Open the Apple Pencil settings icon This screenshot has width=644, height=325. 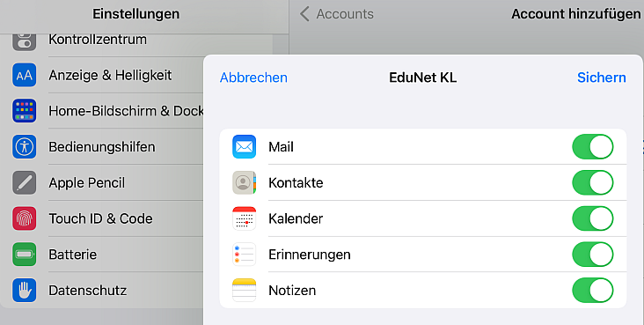pyautogui.click(x=25, y=182)
